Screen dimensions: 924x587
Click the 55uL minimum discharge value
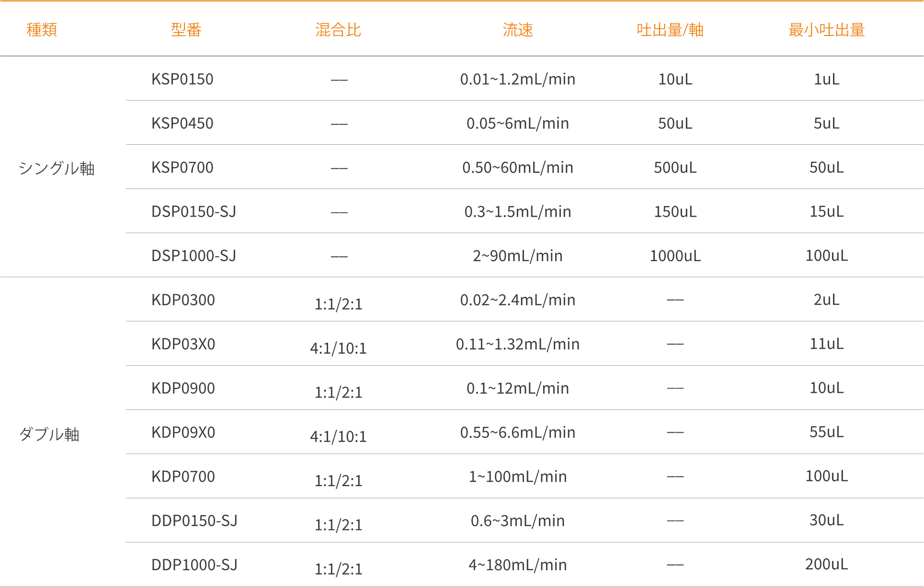pyautogui.click(x=826, y=432)
